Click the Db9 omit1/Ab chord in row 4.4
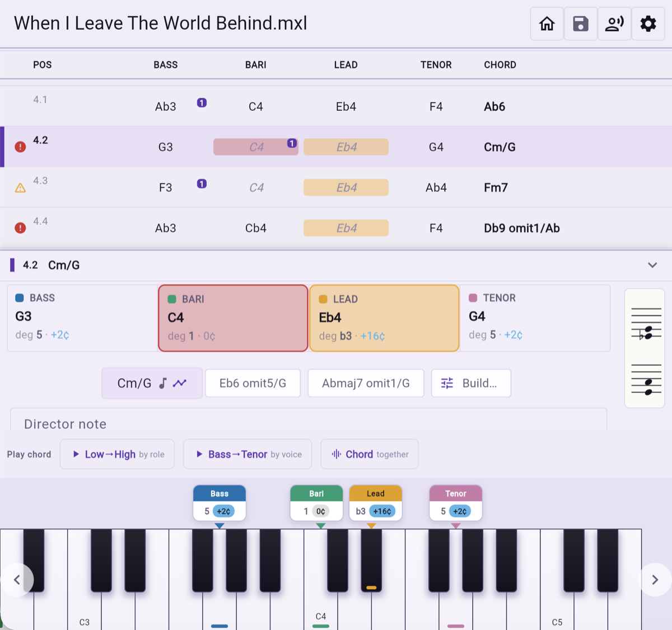The width and height of the screenshot is (672, 630). click(x=522, y=228)
